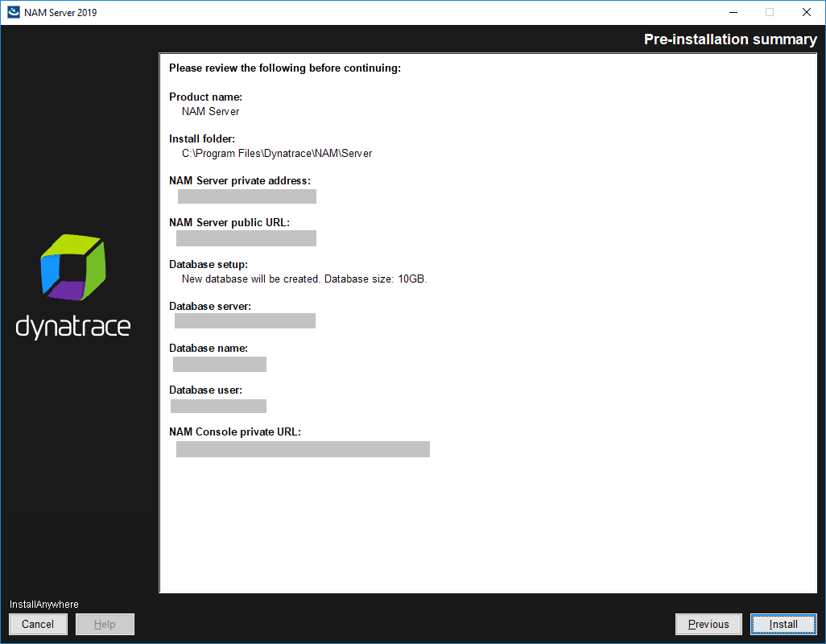Click the 'Please review the following' text
This screenshot has height=644, width=826.
tap(285, 68)
